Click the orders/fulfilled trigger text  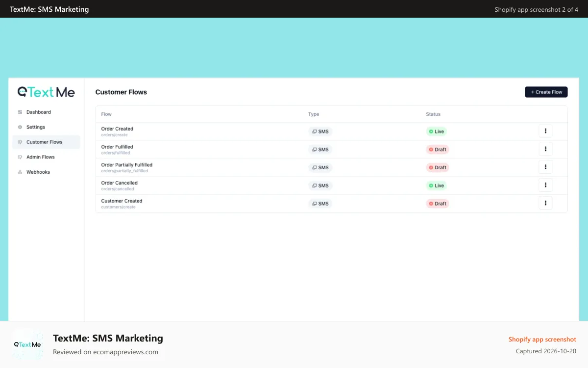pyautogui.click(x=116, y=153)
